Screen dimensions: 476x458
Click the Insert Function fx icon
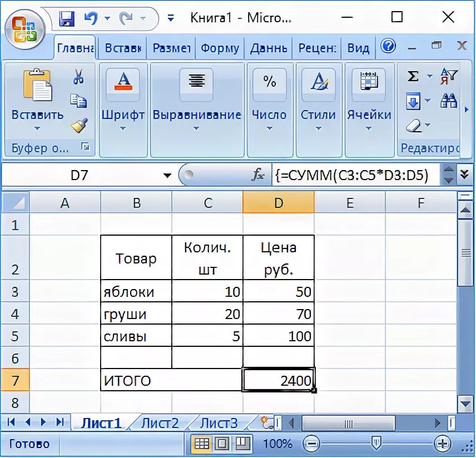257,175
